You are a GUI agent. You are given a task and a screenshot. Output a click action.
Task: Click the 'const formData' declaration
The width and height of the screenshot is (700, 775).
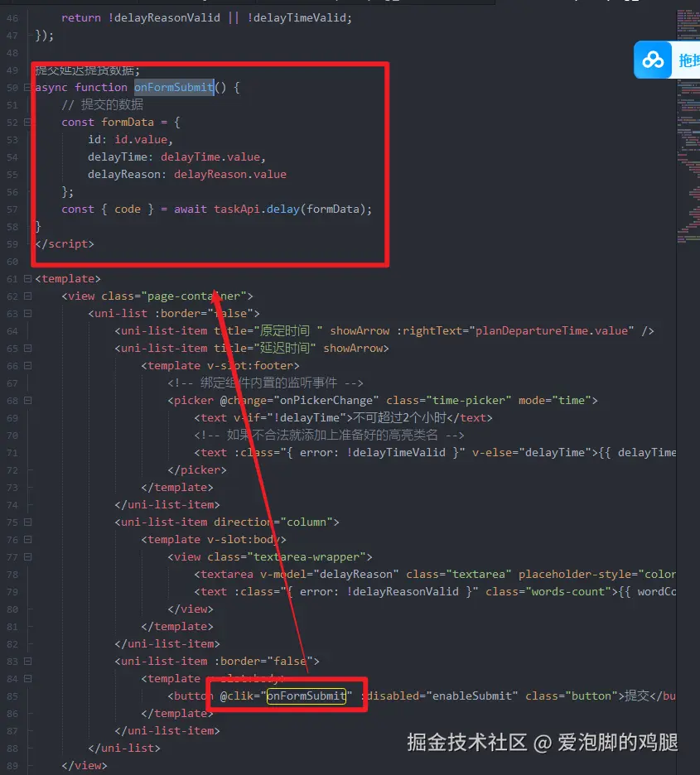[x=108, y=122]
